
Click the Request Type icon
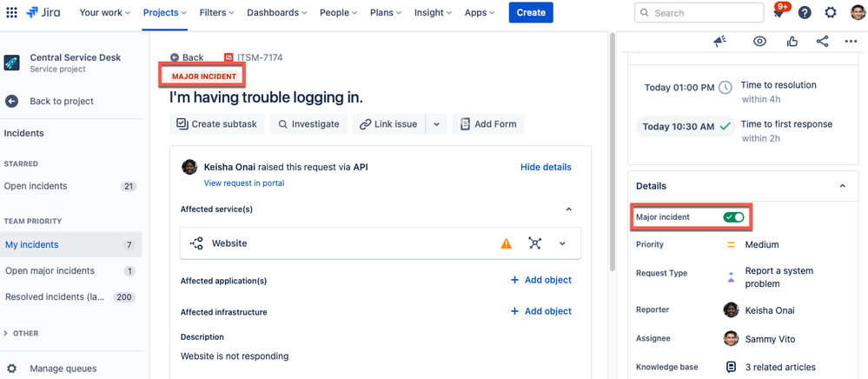[731, 277]
